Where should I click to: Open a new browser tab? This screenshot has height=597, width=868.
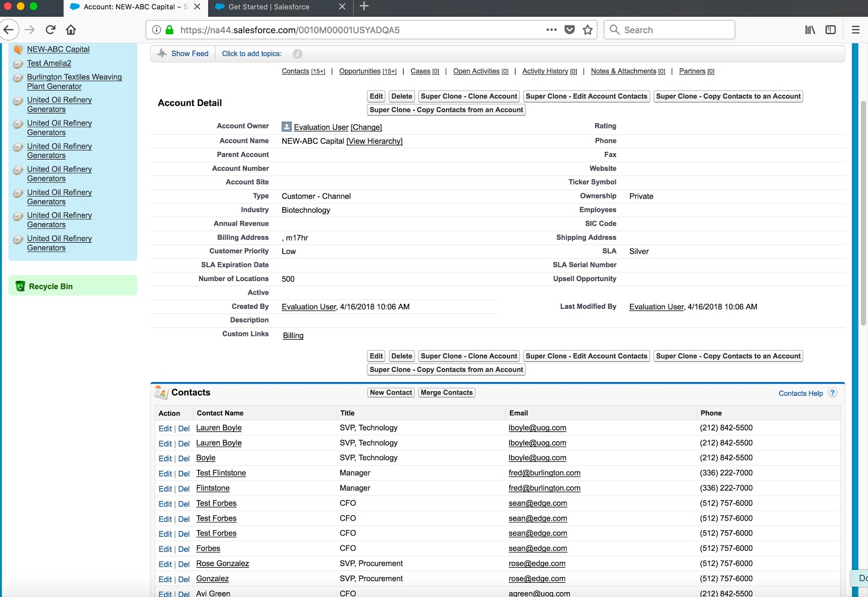pyautogui.click(x=364, y=7)
